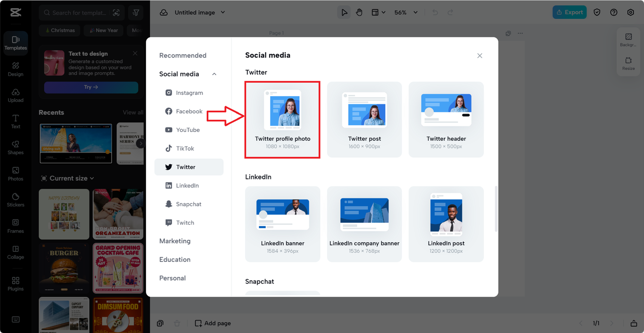The height and width of the screenshot is (333, 644).
Task: Open the pages panel icon at bottom right
Action: [x=634, y=323]
